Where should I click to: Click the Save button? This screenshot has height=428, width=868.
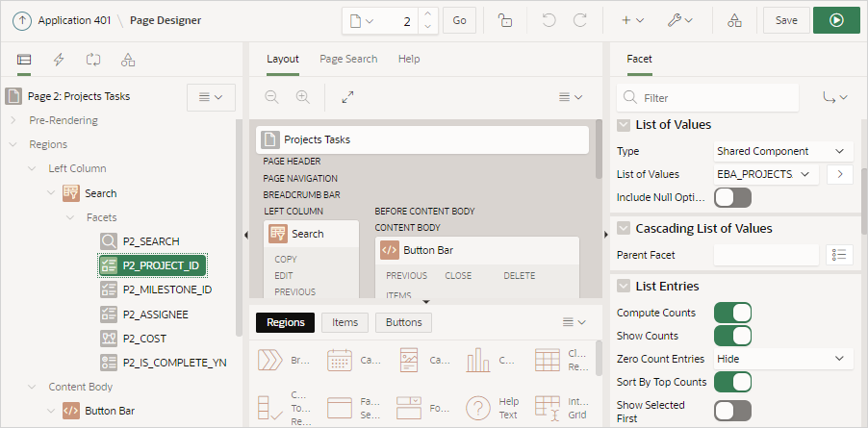786,20
